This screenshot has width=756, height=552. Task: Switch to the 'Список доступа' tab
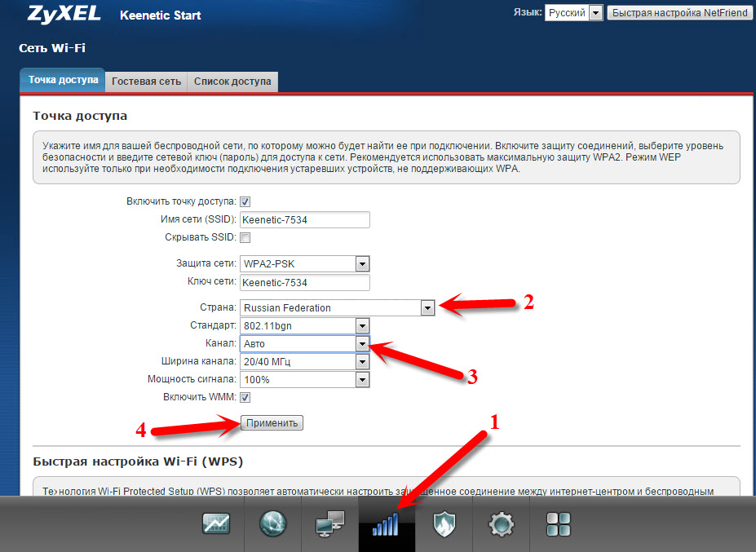232,82
